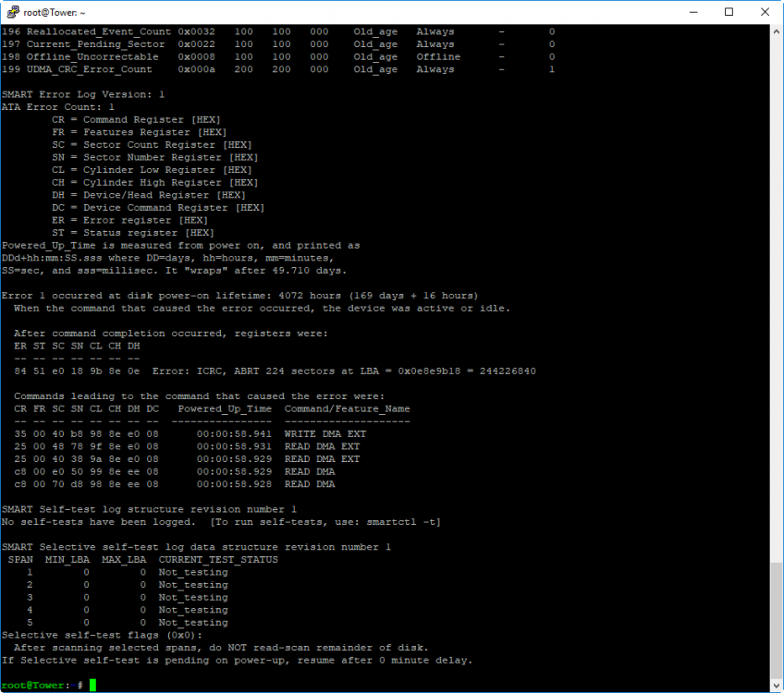
Task: Click the 'root@Tower: ~' window title
Action: pyautogui.click(x=54, y=13)
